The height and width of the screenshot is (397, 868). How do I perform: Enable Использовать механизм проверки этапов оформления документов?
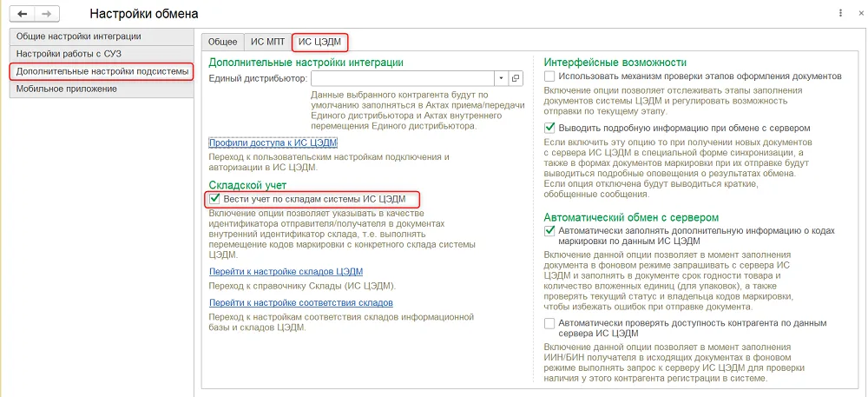pyautogui.click(x=549, y=76)
